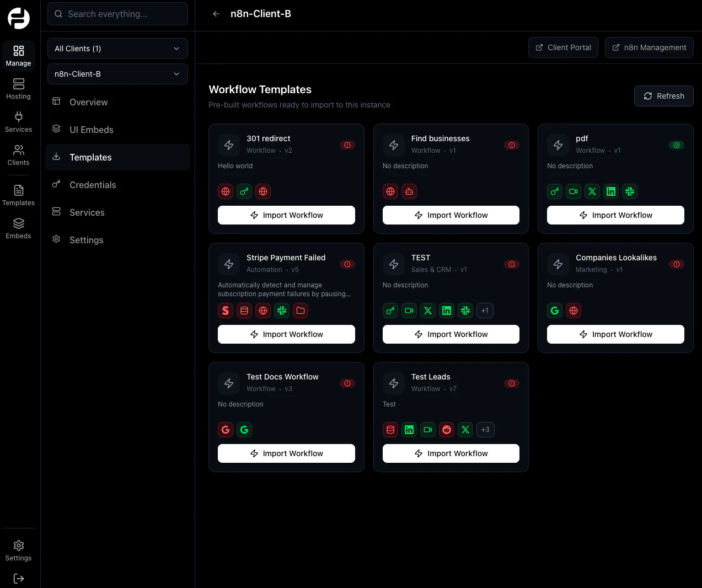Switch to the UI Embeds section
702x588 pixels.
point(91,130)
